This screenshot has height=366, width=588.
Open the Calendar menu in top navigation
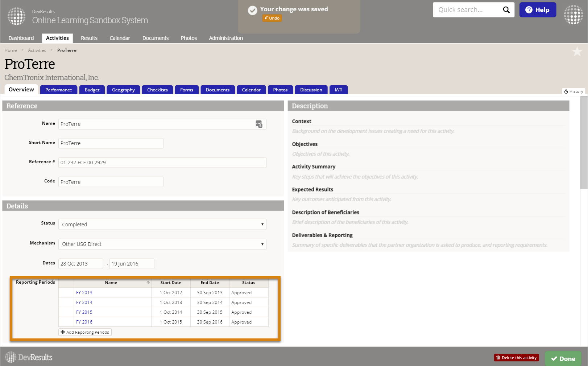tap(120, 38)
